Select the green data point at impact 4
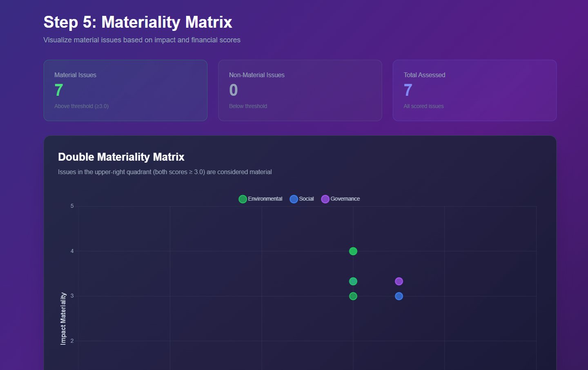 353,251
